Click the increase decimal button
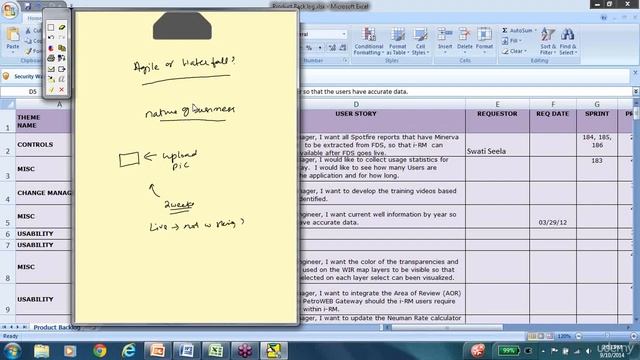Screen dimensions: 640x360 (x=332, y=48)
